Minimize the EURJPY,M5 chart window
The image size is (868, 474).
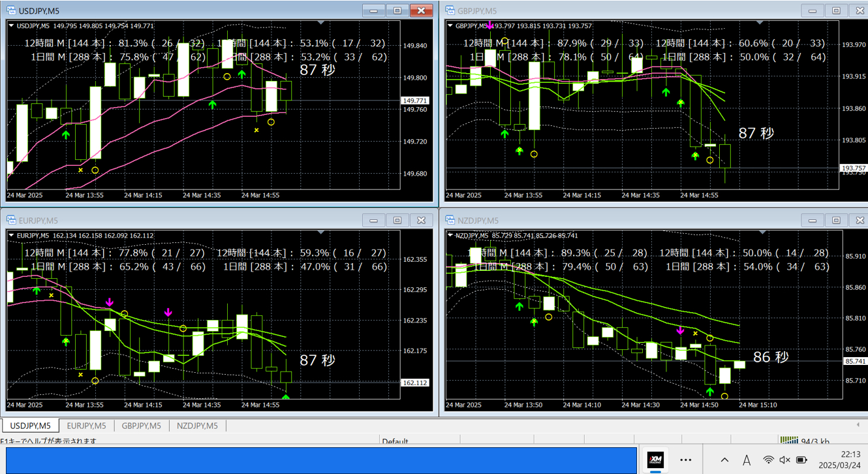374,221
